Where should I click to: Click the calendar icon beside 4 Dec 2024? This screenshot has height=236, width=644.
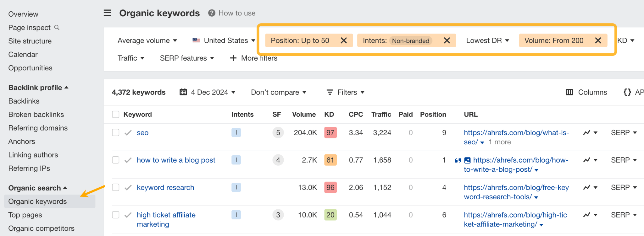(x=183, y=92)
